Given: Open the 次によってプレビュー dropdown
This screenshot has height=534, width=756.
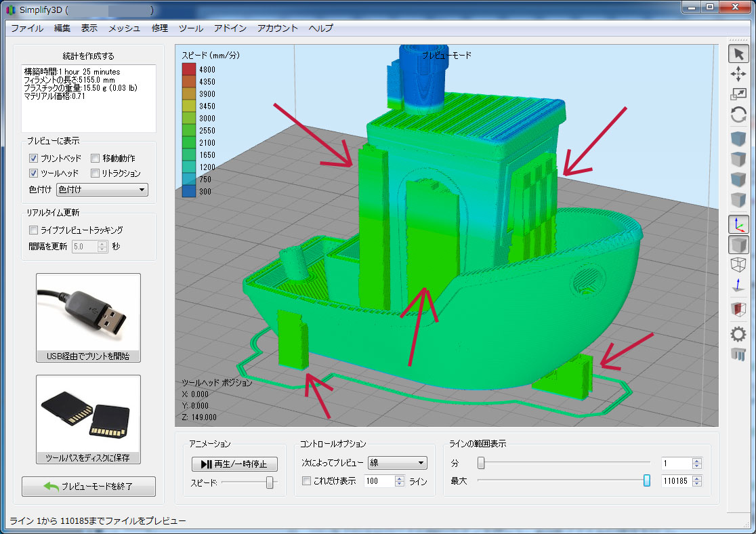Looking at the screenshot, I should tap(397, 463).
